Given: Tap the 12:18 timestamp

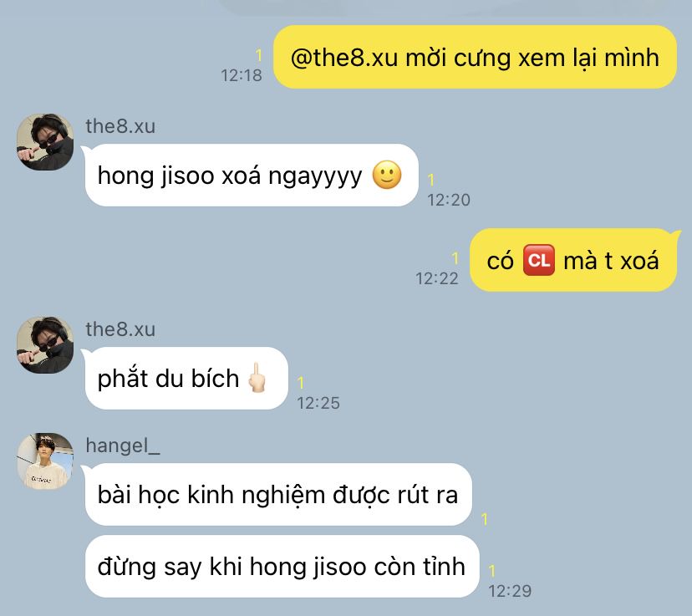Looking at the screenshot, I should [242, 75].
